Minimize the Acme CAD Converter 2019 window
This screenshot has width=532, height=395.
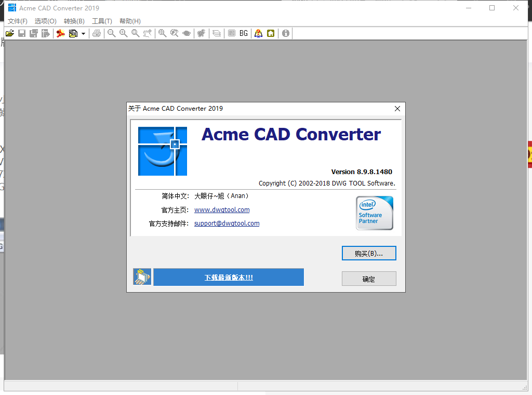coord(469,8)
